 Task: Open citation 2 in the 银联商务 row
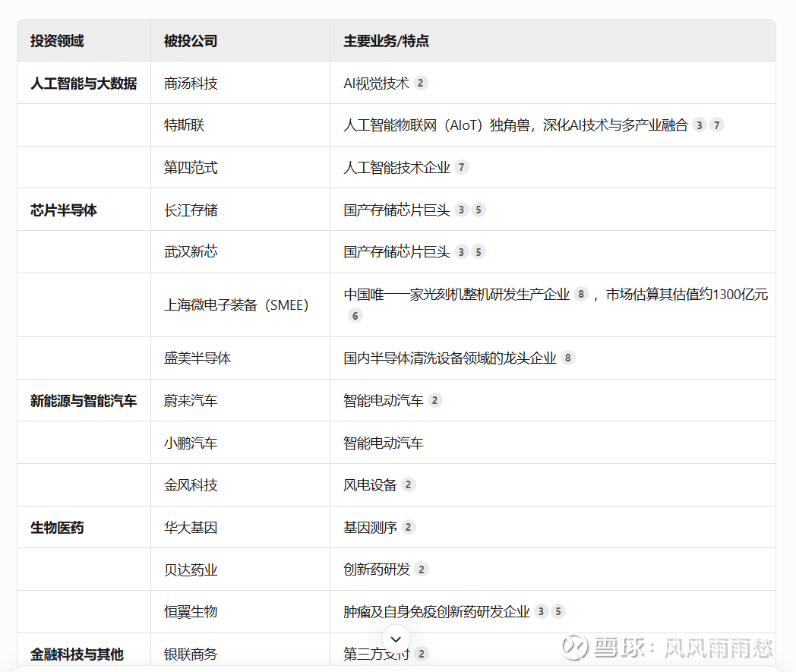(422, 654)
